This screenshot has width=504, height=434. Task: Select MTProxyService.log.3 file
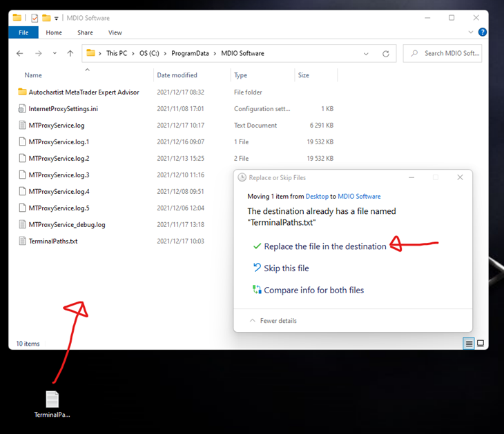tap(59, 175)
